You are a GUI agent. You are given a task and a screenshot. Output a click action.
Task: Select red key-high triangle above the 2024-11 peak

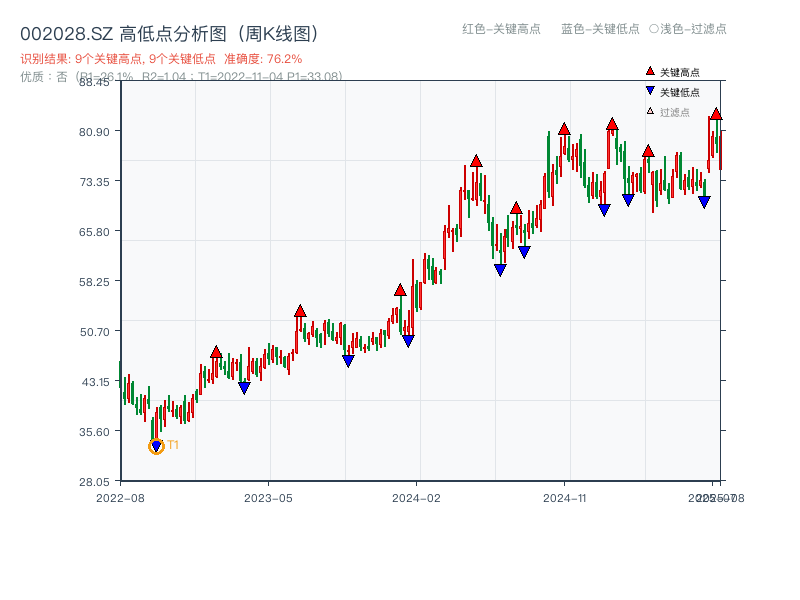pos(564,129)
